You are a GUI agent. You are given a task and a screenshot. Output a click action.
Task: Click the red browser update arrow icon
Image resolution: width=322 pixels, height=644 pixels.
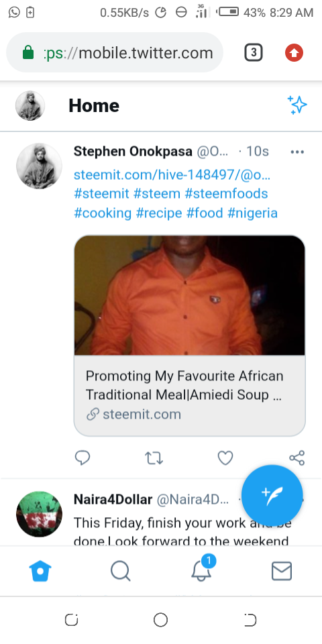tap(294, 52)
